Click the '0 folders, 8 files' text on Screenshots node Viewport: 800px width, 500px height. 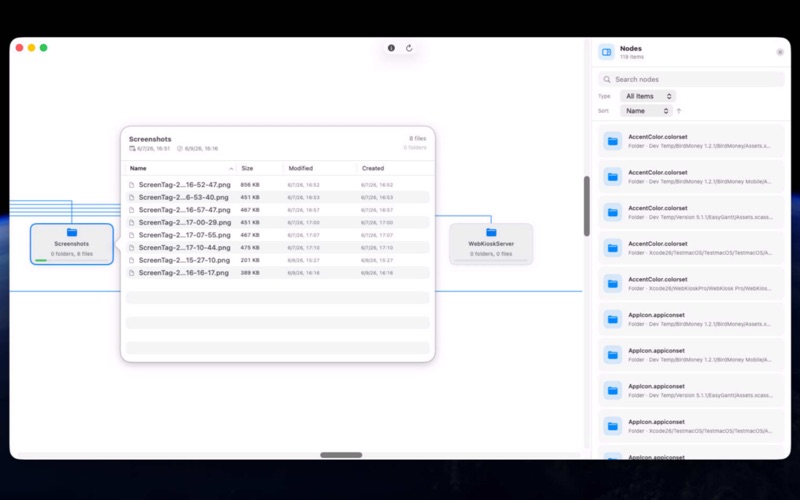click(72, 254)
